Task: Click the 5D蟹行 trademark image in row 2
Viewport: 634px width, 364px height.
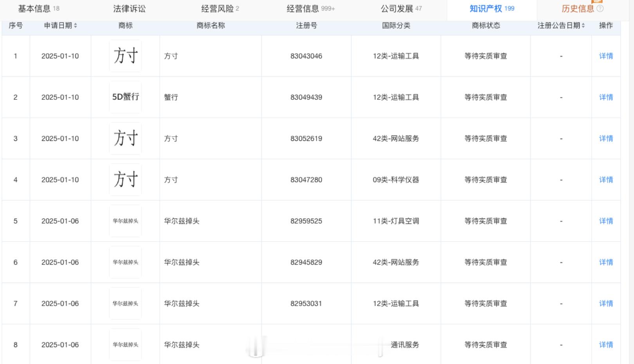Action: 125,97
